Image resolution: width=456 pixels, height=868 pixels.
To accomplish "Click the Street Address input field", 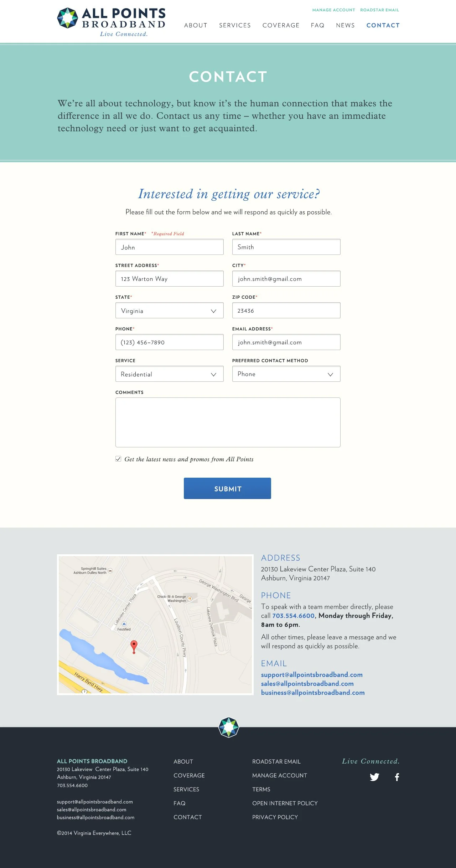I will (x=170, y=279).
